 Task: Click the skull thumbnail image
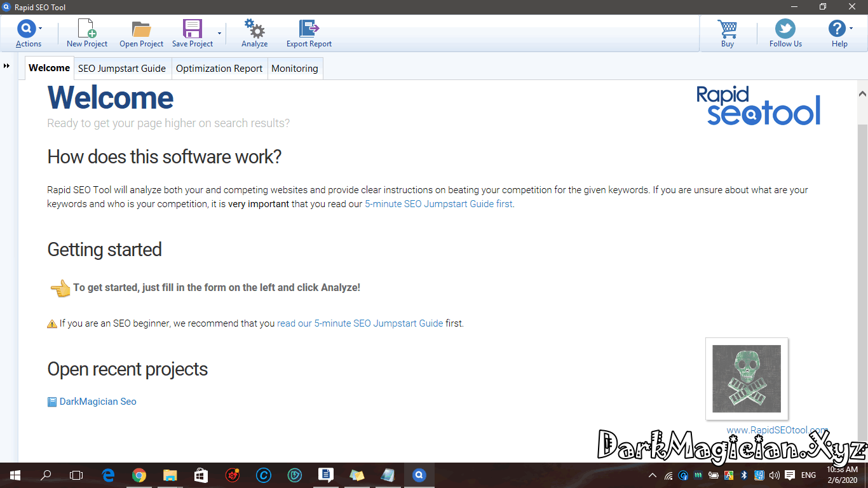tap(747, 379)
